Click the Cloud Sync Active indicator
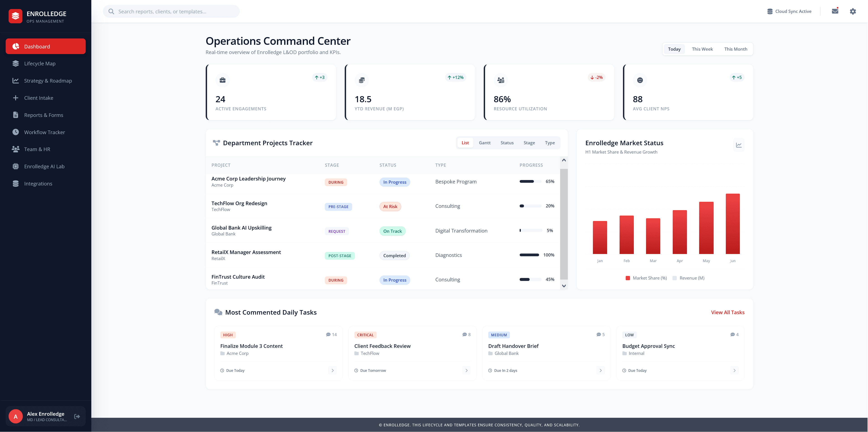The image size is (868, 432). click(x=789, y=11)
